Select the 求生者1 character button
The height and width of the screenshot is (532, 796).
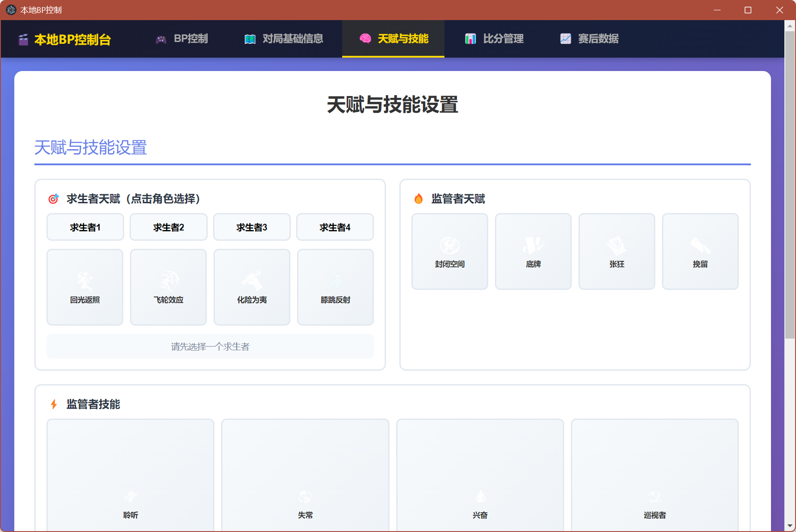click(x=85, y=227)
